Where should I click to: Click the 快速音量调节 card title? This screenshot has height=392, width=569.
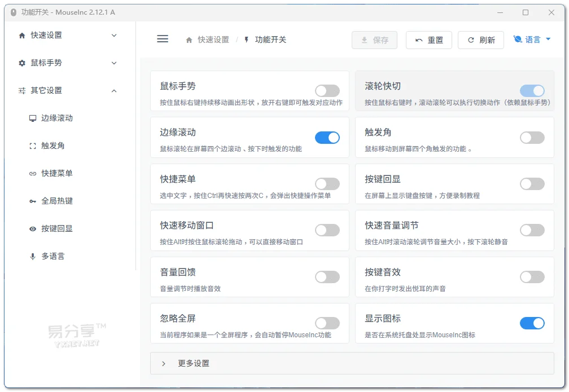(x=392, y=225)
